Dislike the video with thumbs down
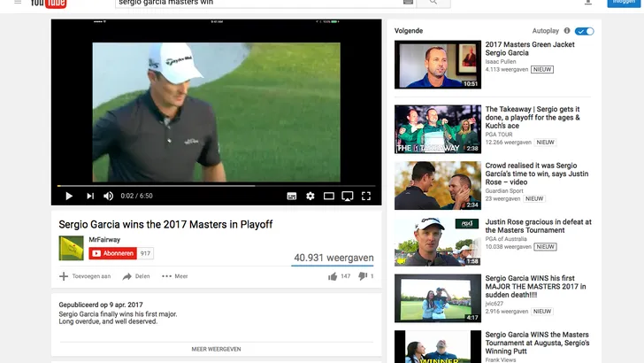The width and height of the screenshot is (644, 363). (362, 276)
